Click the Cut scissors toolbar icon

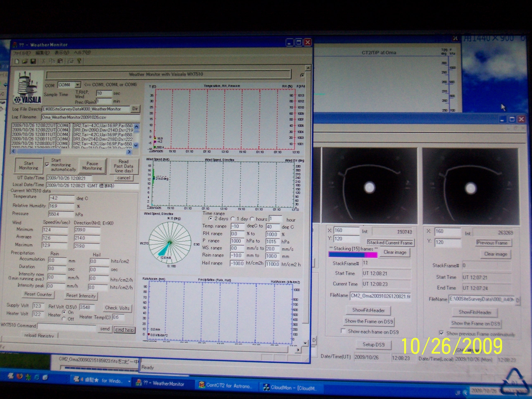(44, 61)
